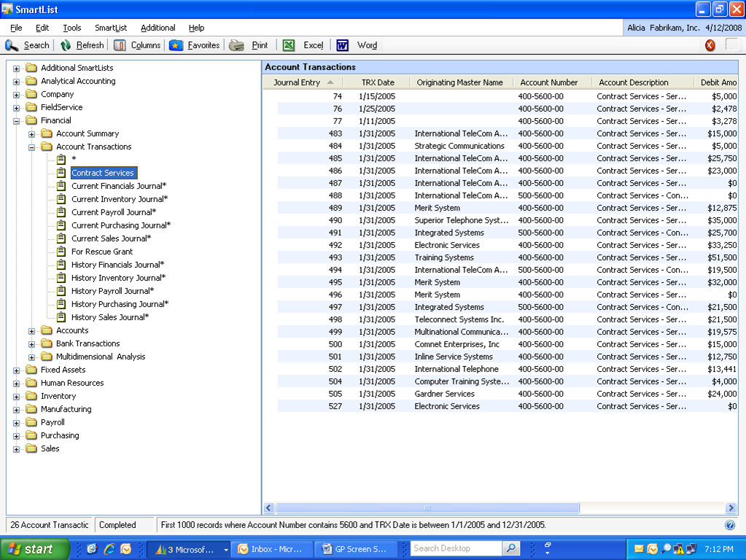The image size is (746, 560).
Task: Expand the Account Summary node
Action: tap(31, 134)
